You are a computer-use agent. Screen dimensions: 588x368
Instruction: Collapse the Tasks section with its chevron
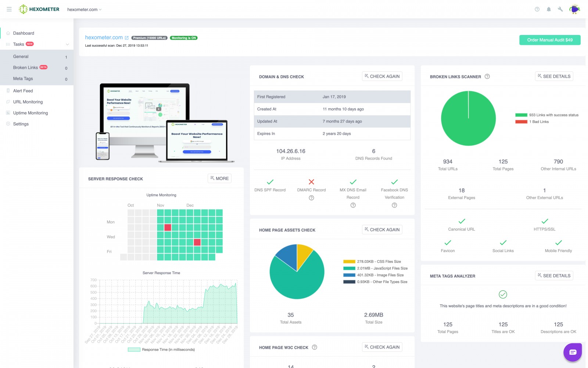click(x=67, y=44)
